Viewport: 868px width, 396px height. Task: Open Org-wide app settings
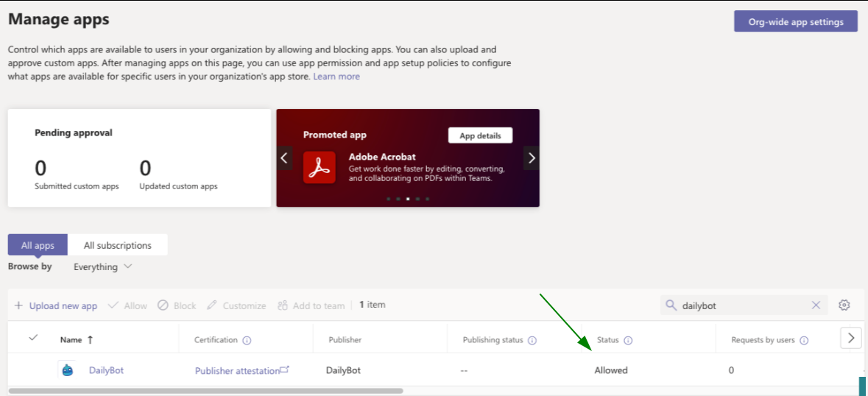tap(795, 21)
